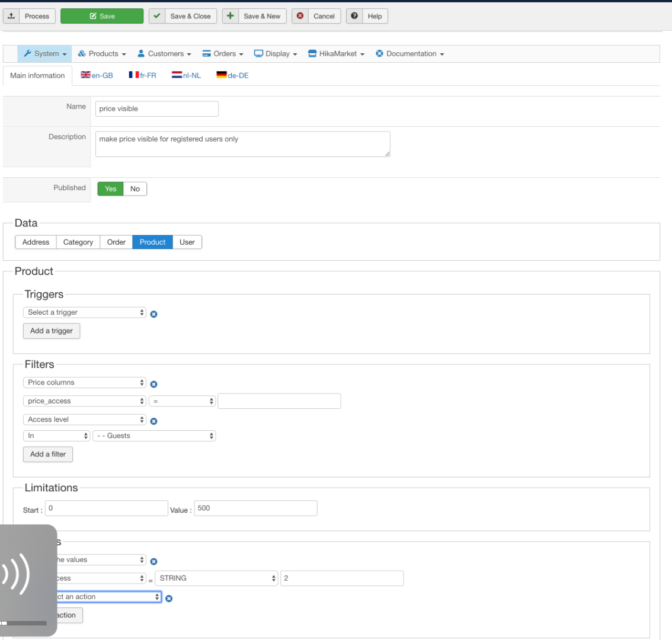
Task: Open the equals operator dropdown
Action: coord(182,401)
